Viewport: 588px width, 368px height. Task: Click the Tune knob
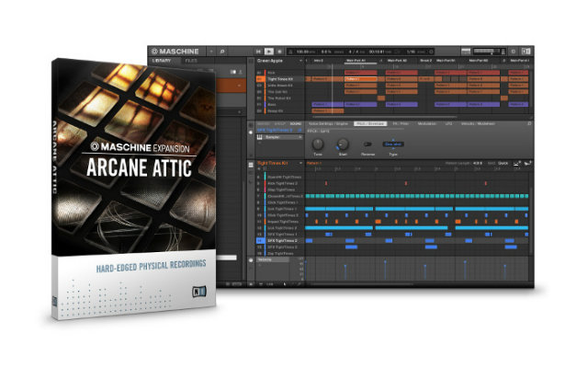click(318, 144)
